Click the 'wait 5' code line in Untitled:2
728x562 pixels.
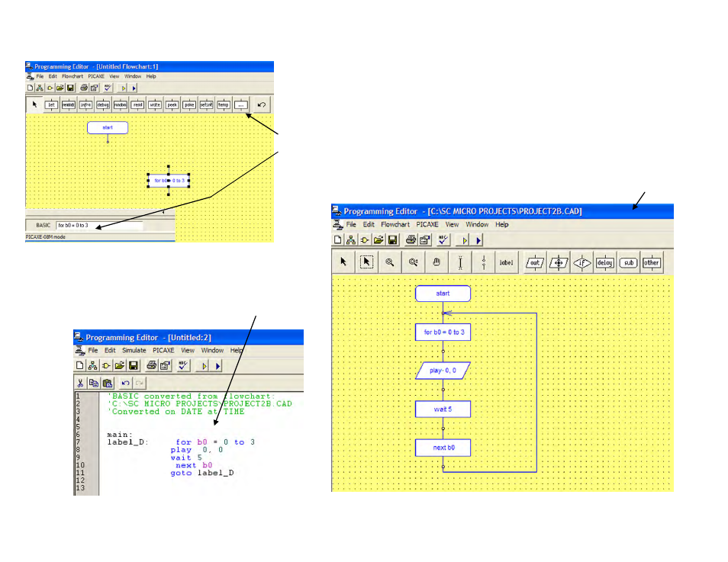186,458
